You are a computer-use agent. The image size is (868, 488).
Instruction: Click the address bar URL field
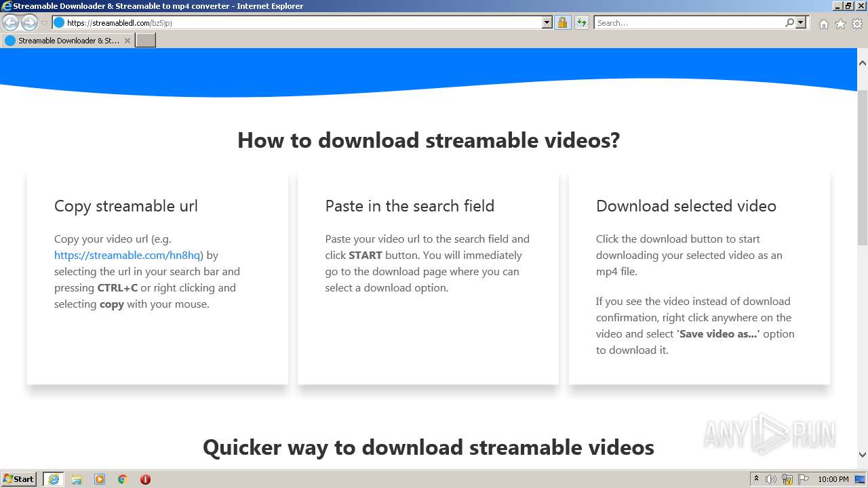click(296, 22)
